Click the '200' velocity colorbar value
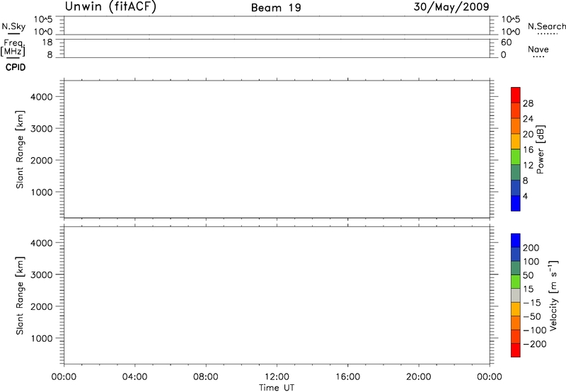This screenshot has width=566, height=392. coord(531,248)
